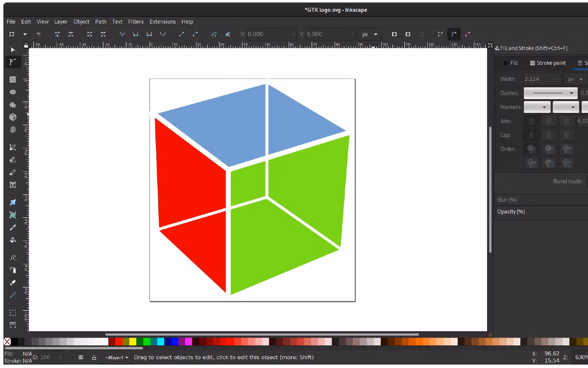Open insert node options dropdown arrow
Screen dimensions: 588x368
25,34
